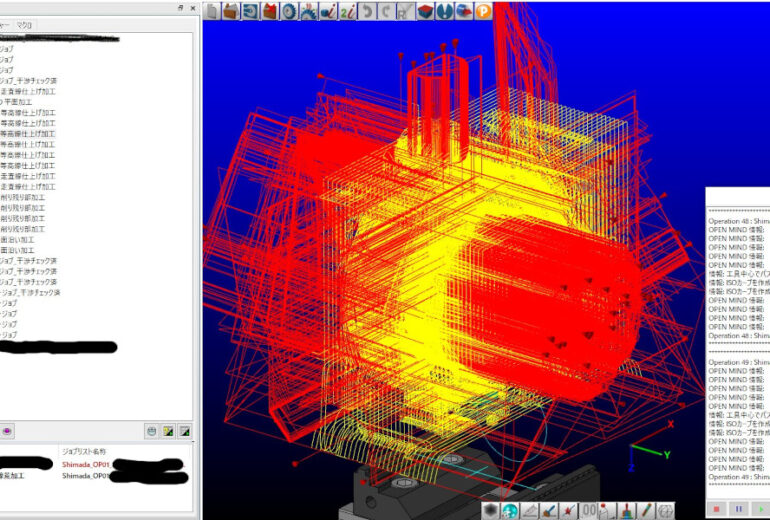This screenshot has height=520, width=770.
Task: Select the 平面加工 job in list
Action: coord(20,102)
